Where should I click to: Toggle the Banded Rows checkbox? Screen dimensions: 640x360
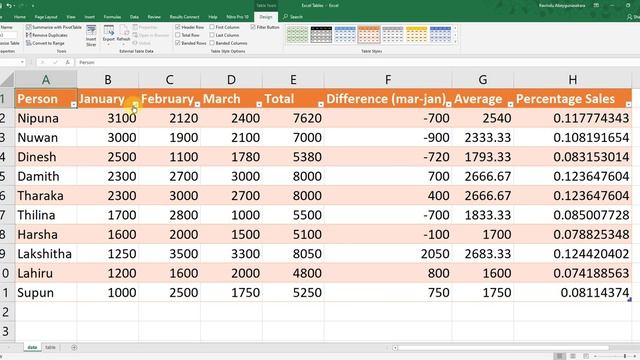coord(178,43)
